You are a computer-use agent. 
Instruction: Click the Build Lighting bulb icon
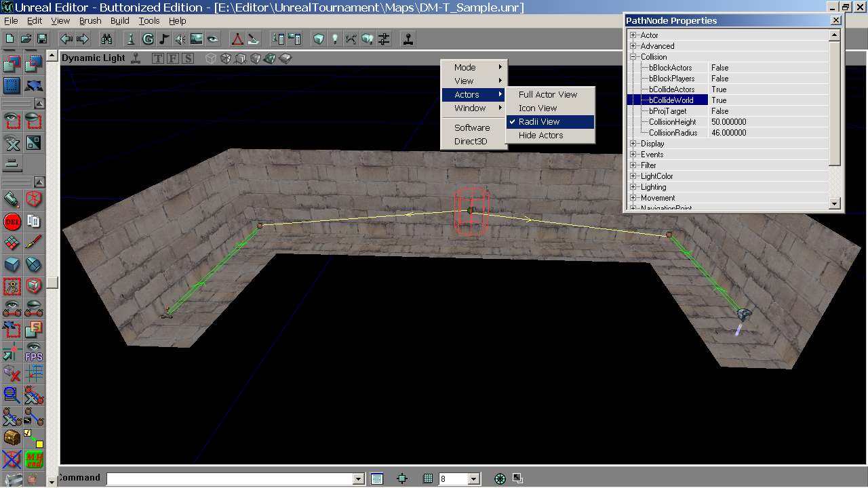[x=335, y=39]
